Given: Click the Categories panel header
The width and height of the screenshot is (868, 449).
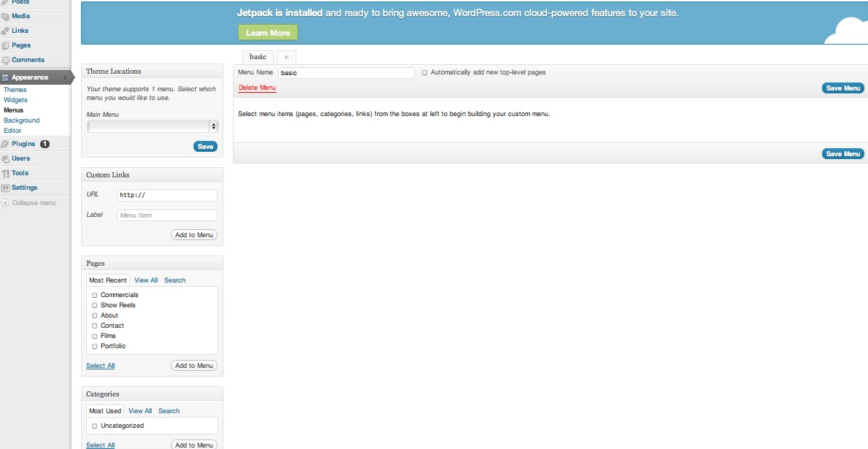Looking at the screenshot, I should [153, 394].
